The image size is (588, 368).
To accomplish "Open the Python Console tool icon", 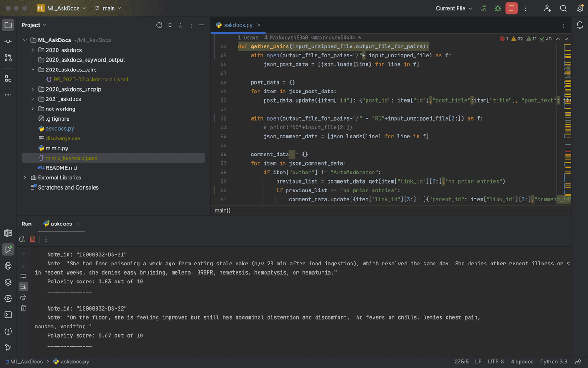I will (x=8, y=266).
